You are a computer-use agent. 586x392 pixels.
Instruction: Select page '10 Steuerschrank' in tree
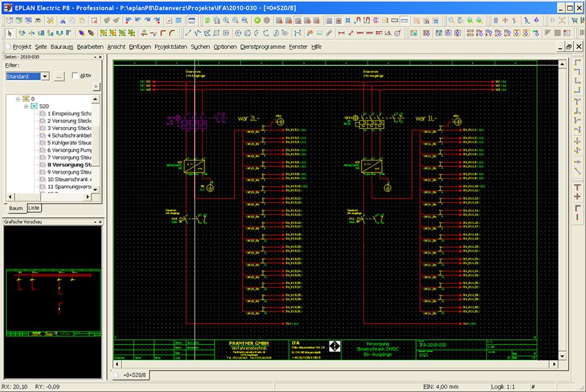pos(65,179)
